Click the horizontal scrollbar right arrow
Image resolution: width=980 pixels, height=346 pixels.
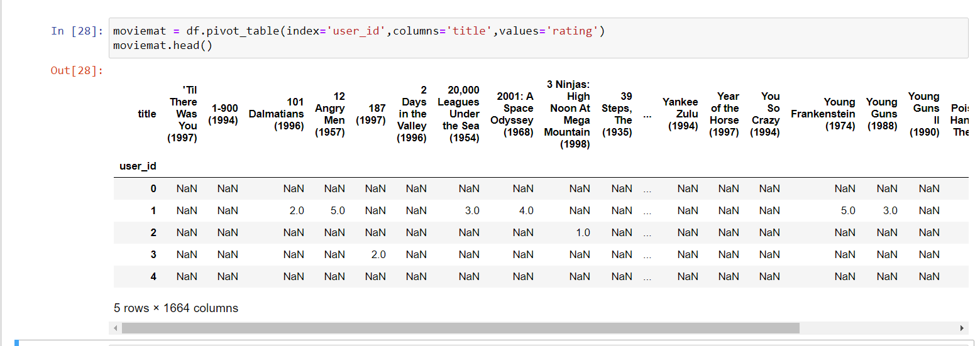pyautogui.click(x=962, y=328)
